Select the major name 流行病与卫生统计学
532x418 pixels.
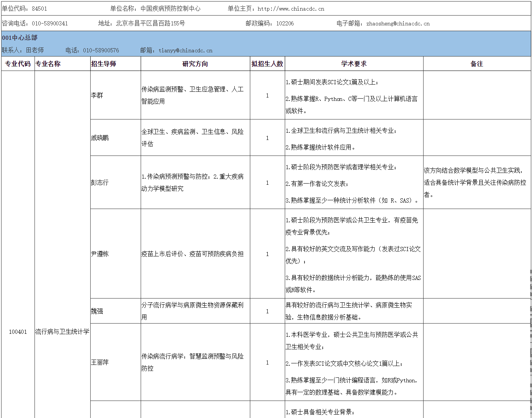tap(62, 332)
